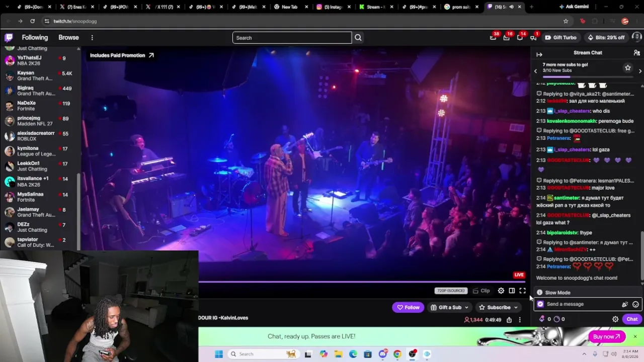
Task: Open the Bits balance icon in chat
Action: click(542, 319)
